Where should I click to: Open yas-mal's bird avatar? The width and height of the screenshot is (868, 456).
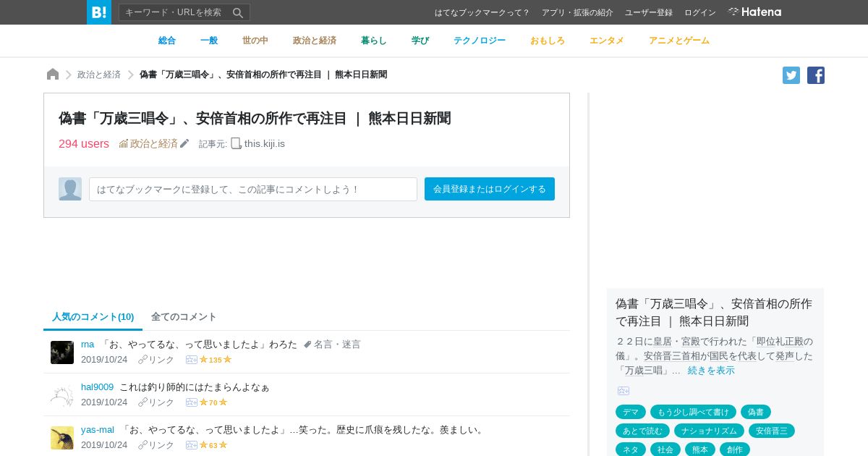[x=62, y=438]
